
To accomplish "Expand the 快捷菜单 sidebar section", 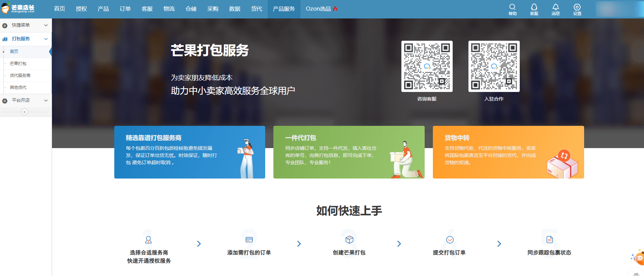I will point(26,25).
